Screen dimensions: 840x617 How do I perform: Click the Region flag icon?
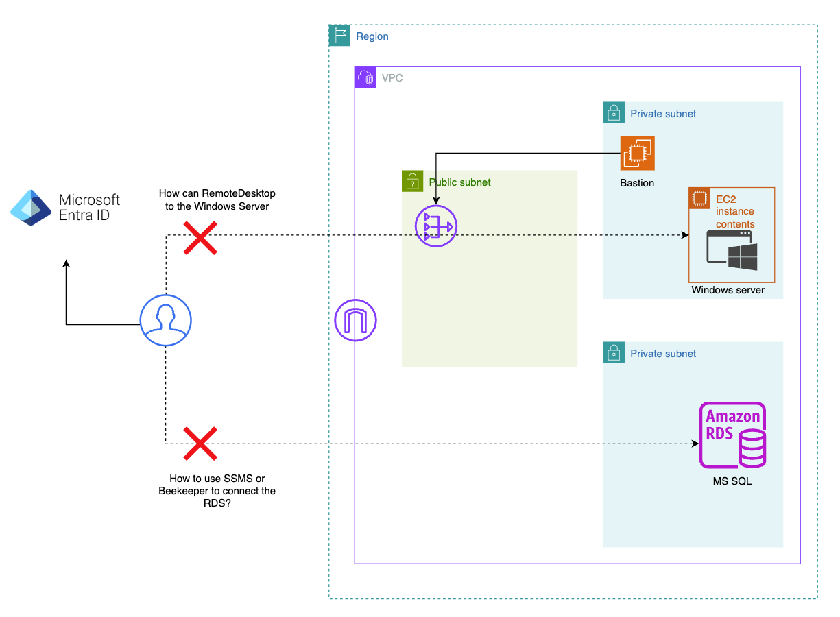click(339, 35)
